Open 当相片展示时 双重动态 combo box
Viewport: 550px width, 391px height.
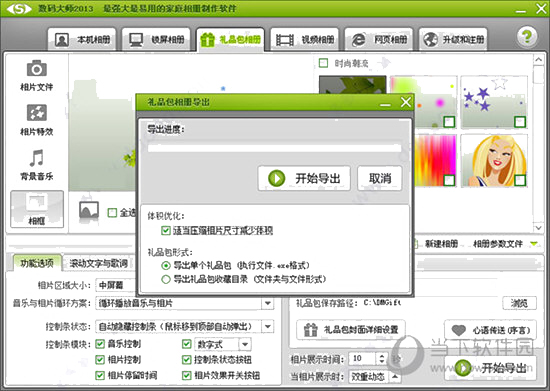click(x=374, y=377)
